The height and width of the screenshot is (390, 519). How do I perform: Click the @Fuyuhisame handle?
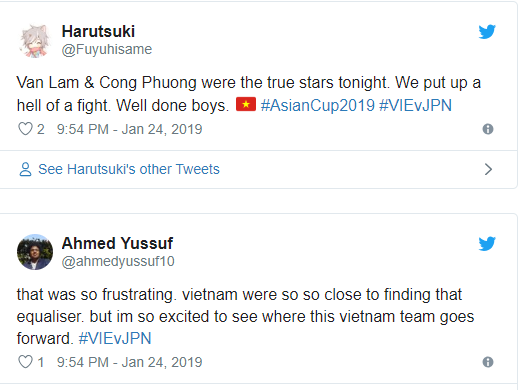[x=107, y=49]
